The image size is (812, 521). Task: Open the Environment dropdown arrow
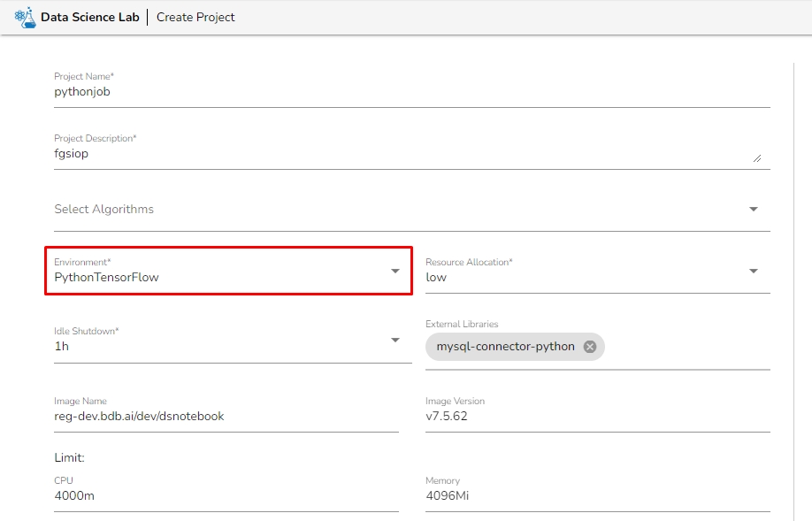tap(395, 271)
